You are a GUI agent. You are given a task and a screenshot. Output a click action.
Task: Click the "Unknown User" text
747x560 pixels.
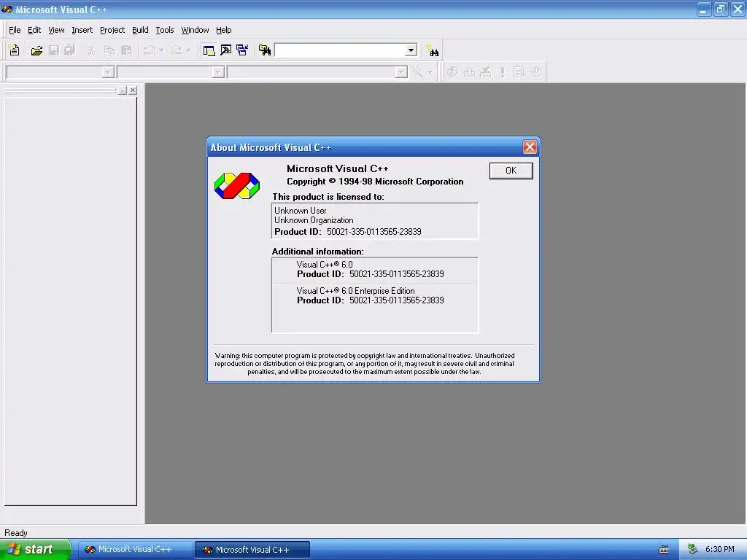click(x=300, y=211)
